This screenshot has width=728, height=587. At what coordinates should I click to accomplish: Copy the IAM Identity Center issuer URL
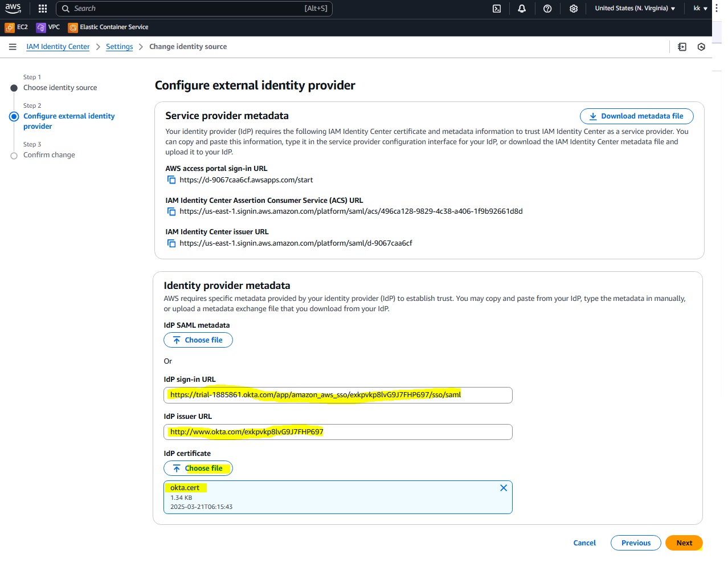[171, 243]
